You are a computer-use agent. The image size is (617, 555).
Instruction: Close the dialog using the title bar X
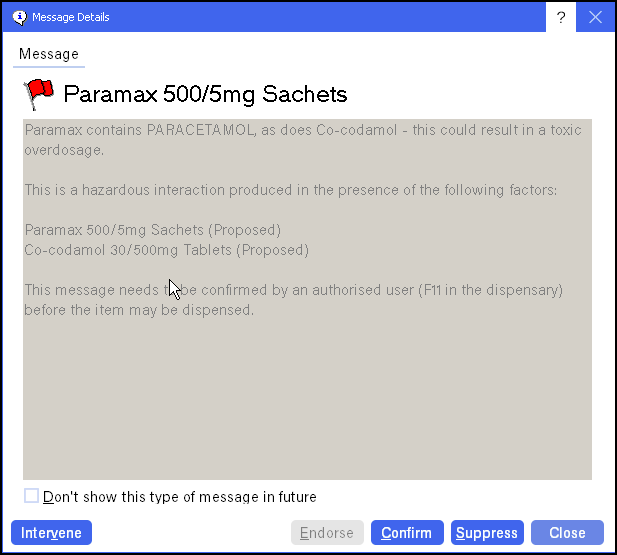[x=595, y=17]
